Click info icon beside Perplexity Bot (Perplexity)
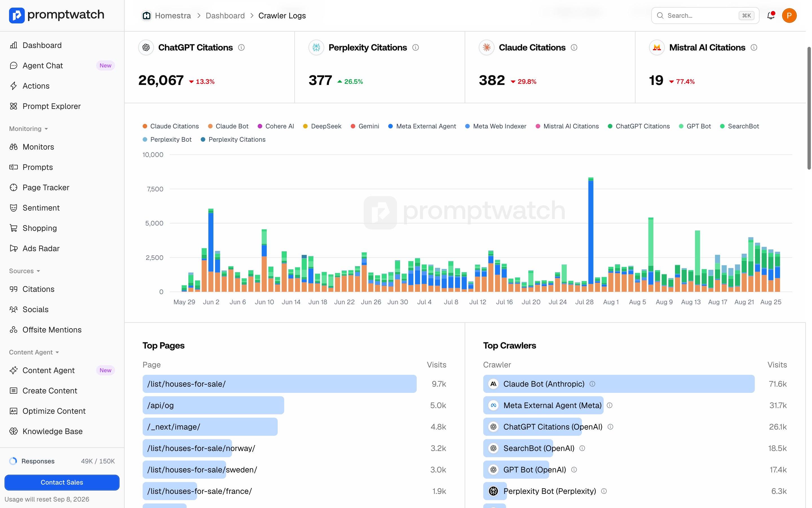Image resolution: width=812 pixels, height=508 pixels. tap(604, 491)
